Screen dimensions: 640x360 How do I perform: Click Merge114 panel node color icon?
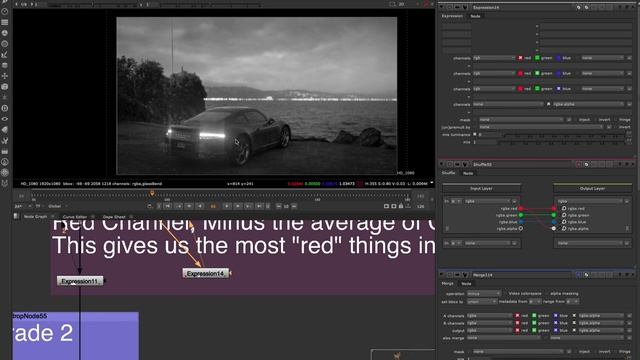click(579, 275)
